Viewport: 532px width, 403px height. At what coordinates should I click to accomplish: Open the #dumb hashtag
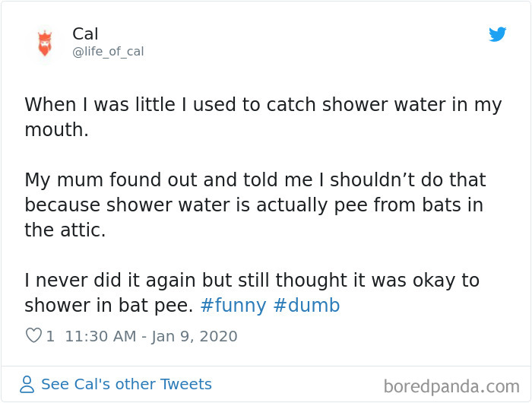[x=306, y=306]
